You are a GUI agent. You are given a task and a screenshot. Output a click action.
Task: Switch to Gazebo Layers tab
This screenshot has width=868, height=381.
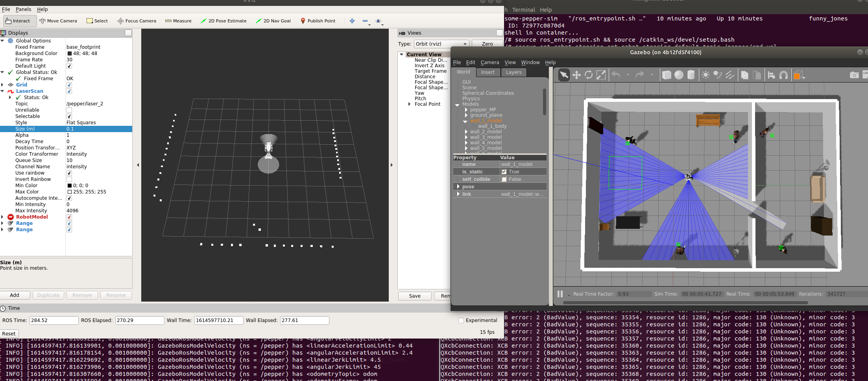tap(513, 72)
